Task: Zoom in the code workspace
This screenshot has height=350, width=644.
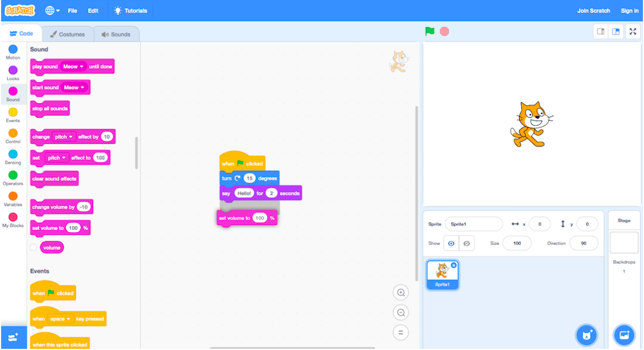Action: tap(401, 293)
